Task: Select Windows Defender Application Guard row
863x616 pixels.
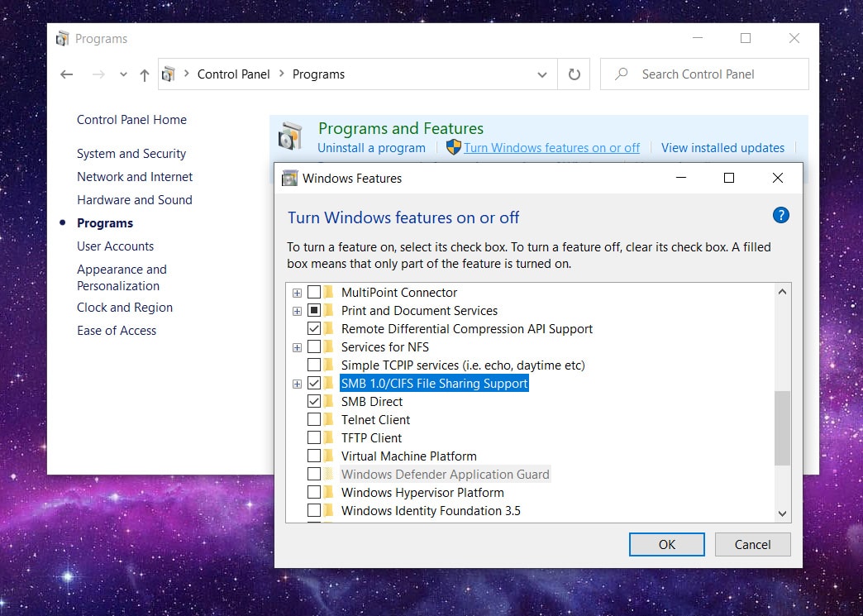Action: (x=446, y=474)
